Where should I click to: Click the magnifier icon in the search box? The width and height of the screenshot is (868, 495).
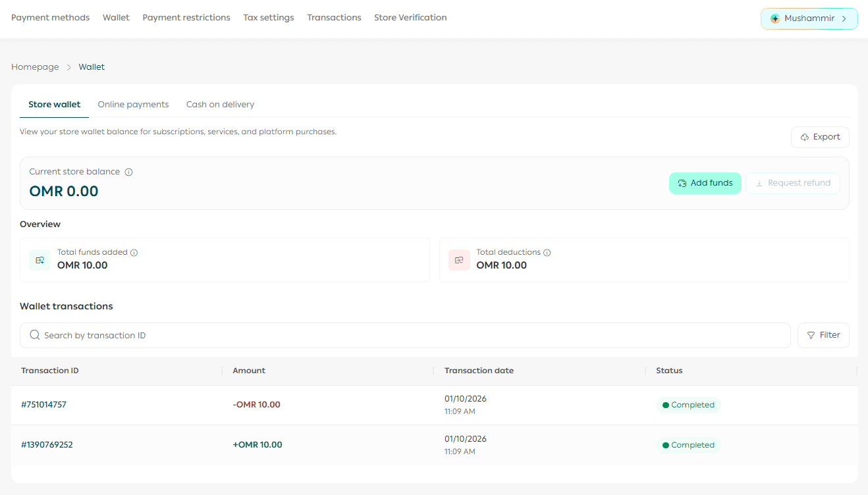[x=35, y=335]
